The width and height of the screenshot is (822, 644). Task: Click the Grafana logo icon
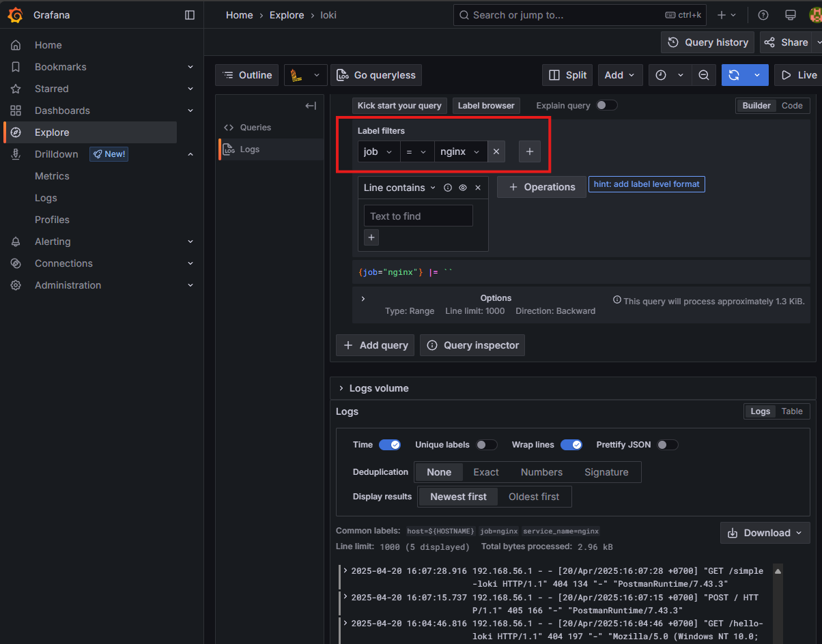tap(15, 15)
